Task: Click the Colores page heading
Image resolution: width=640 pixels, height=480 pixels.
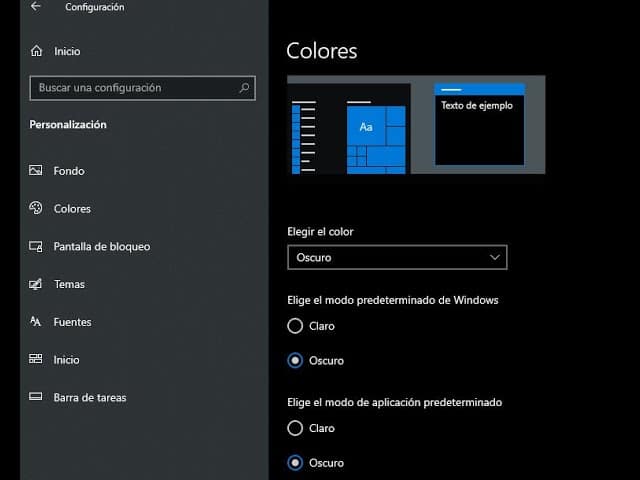Action: 322,51
